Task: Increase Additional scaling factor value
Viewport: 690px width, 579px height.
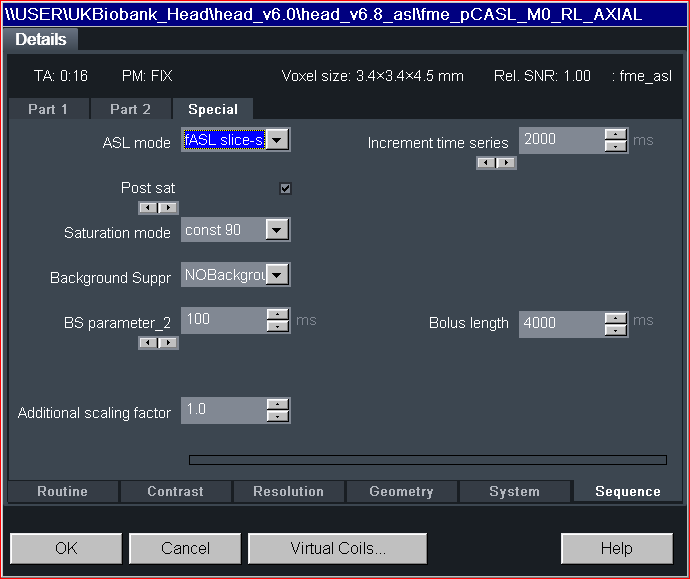Action: pyautogui.click(x=278, y=405)
